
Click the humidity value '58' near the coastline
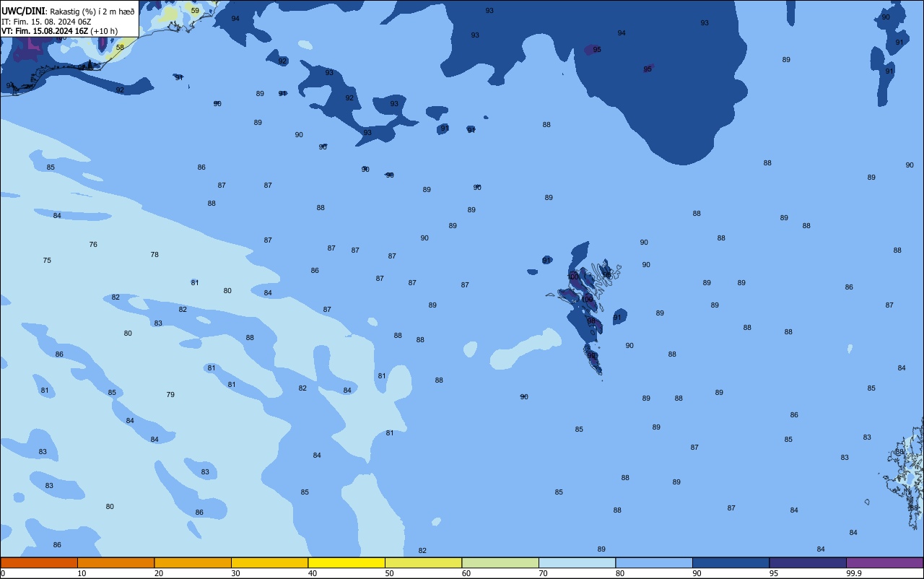(120, 48)
